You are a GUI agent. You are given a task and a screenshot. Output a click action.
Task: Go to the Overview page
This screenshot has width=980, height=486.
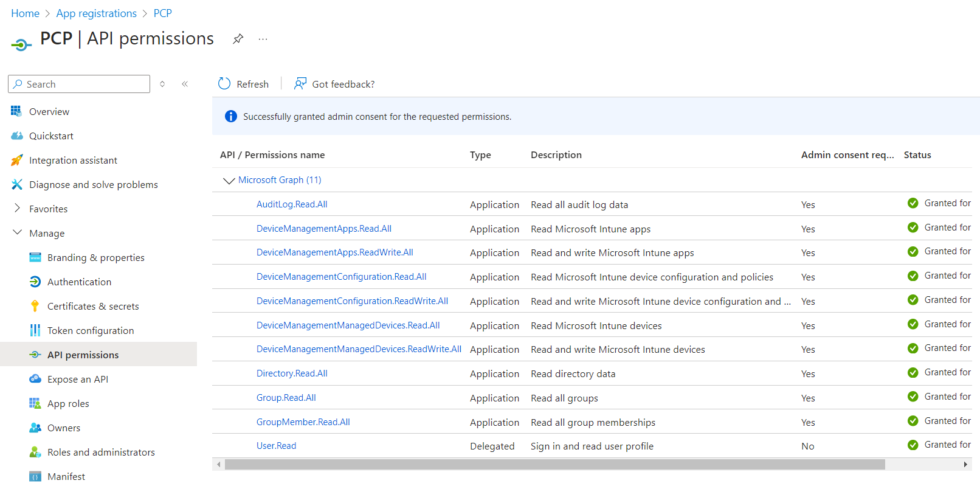point(49,111)
